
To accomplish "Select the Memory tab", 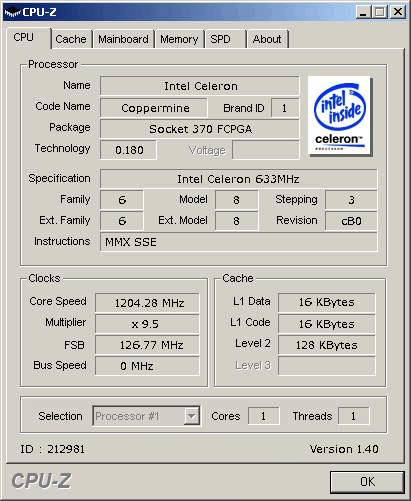I will click(x=179, y=39).
